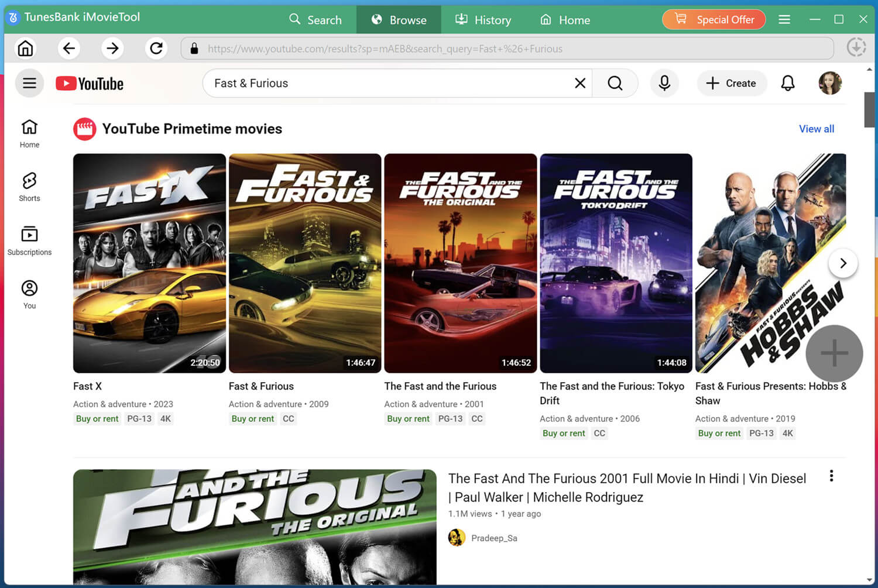
Task: Open the Fast X movie thumbnail
Action: pyautogui.click(x=149, y=262)
